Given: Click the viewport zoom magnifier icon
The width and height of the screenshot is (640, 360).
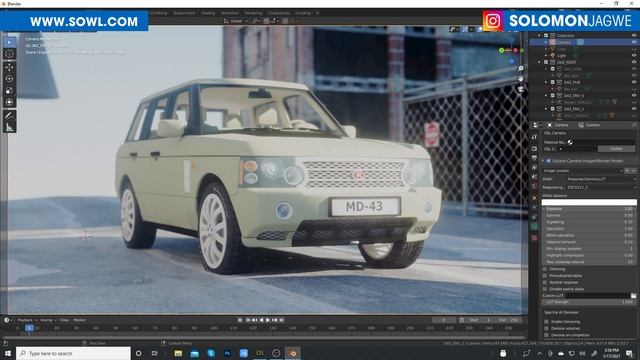Looking at the screenshot, I should 521,69.
